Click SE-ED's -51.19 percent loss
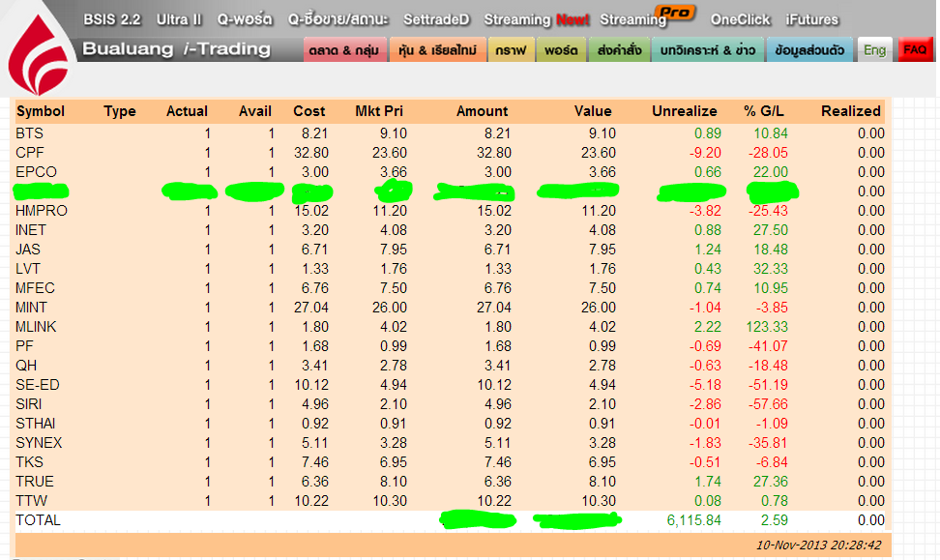 tap(769, 385)
